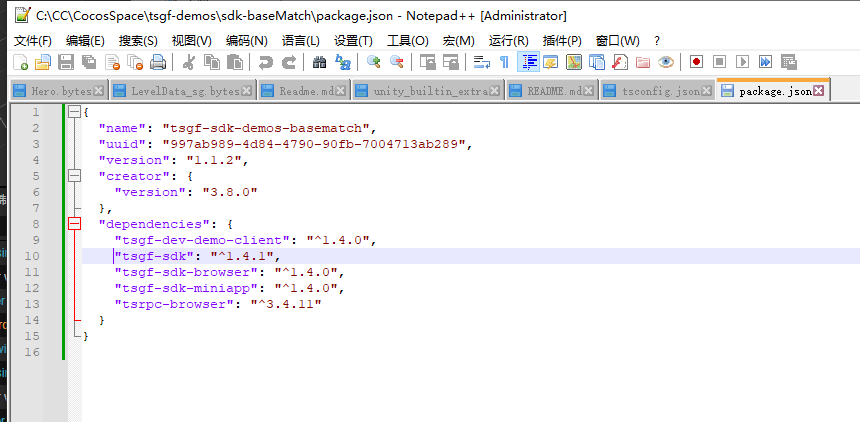Switch to the Hero.bytes tab
The height and width of the screenshot is (422, 860).
pyautogui.click(x=58, y=91)
